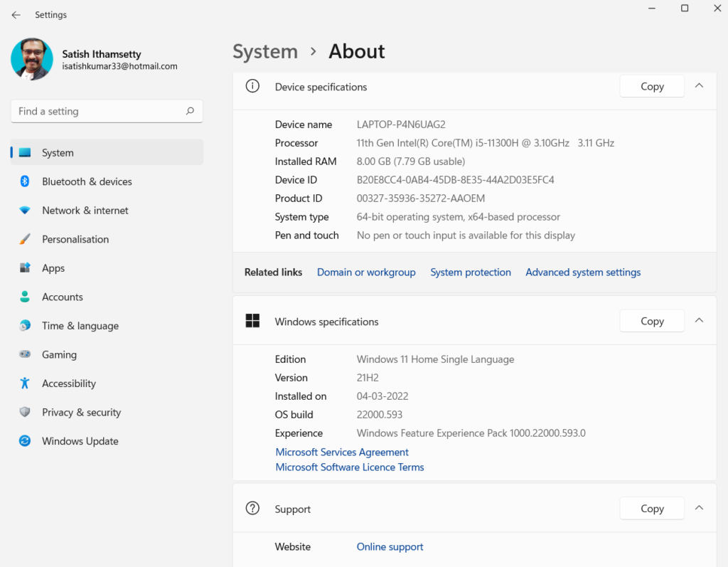Click the Experience value Feature Experience Pack

coord(471,433)
